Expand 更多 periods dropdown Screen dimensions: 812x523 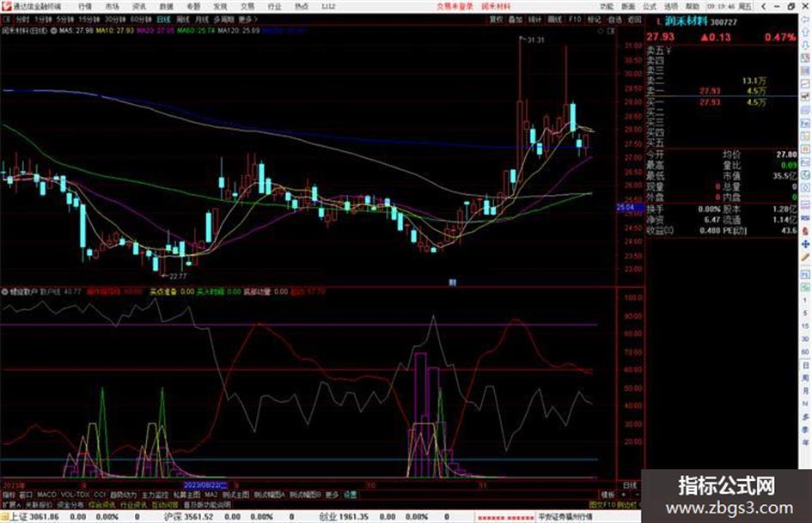click(x=247, y=19)
